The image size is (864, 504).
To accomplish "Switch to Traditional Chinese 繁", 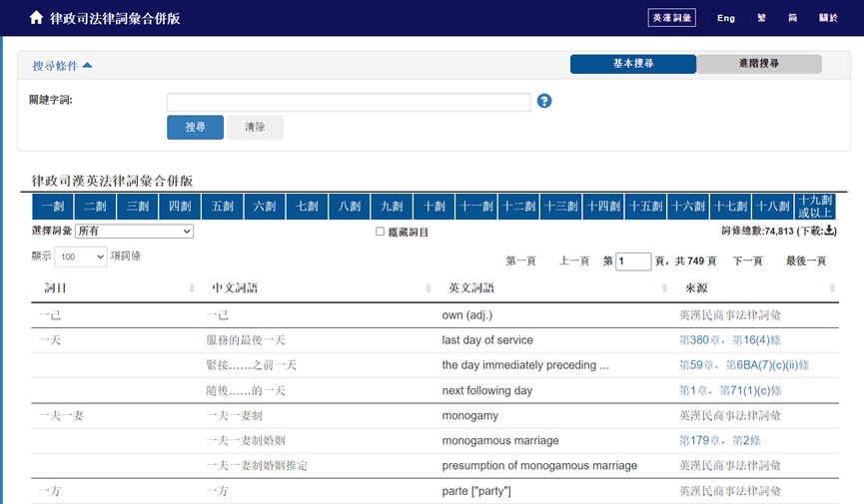I will 761,18.
